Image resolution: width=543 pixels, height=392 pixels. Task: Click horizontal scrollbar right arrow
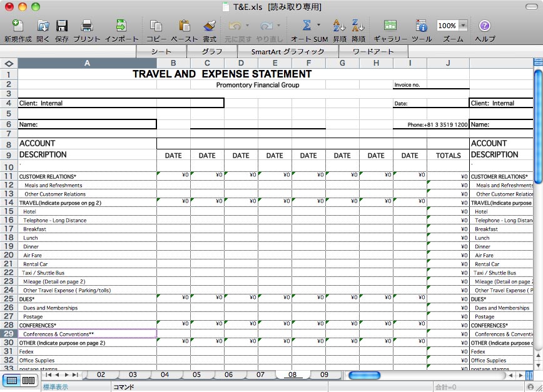click(x=520, y=375)
